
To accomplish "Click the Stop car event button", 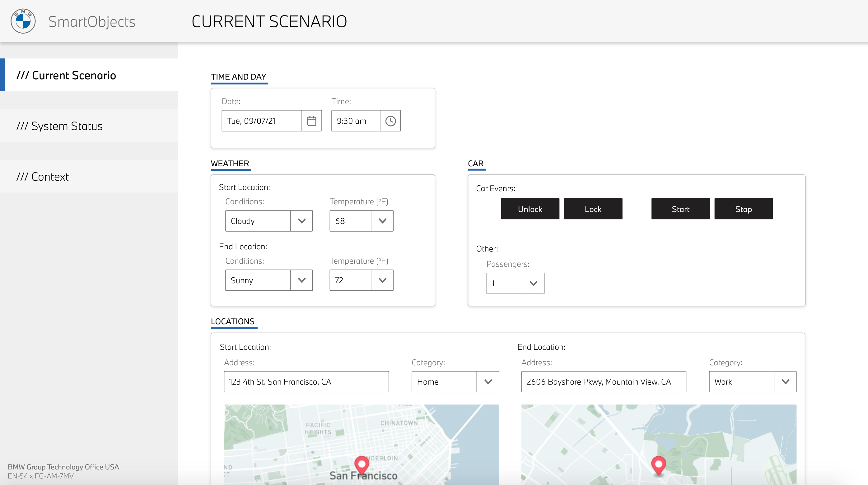I will [744, 209].
